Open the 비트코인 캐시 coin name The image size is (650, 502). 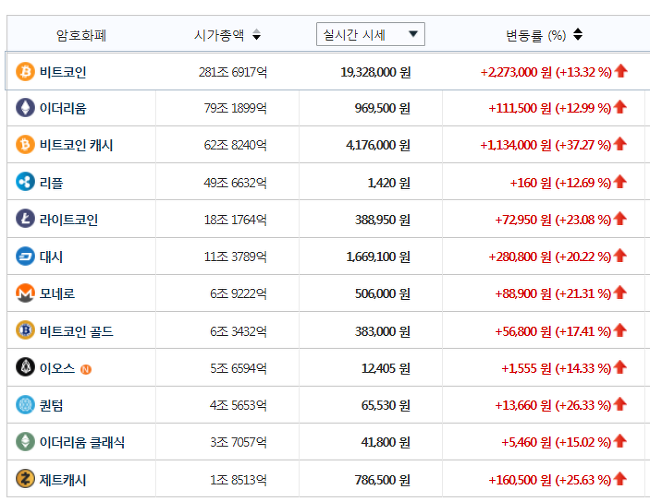point(76,146)
